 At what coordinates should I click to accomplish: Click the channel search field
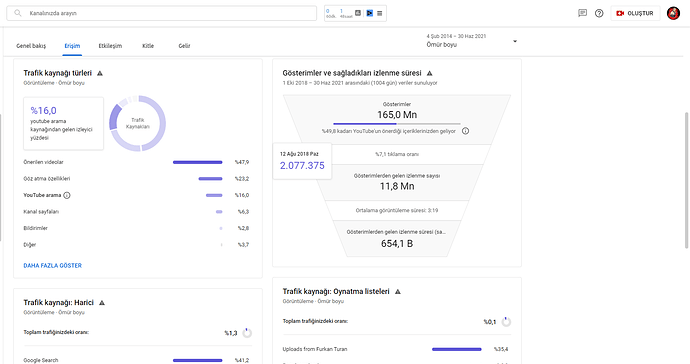161,13
